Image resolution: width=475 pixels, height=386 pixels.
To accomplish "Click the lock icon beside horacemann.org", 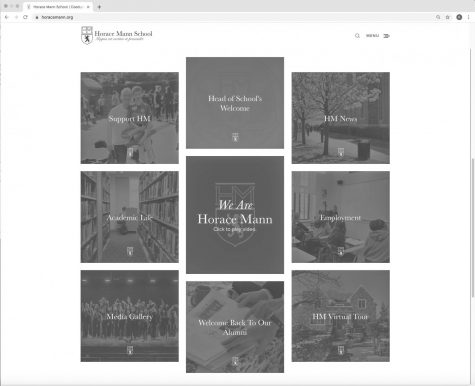I will click(37, 17).
